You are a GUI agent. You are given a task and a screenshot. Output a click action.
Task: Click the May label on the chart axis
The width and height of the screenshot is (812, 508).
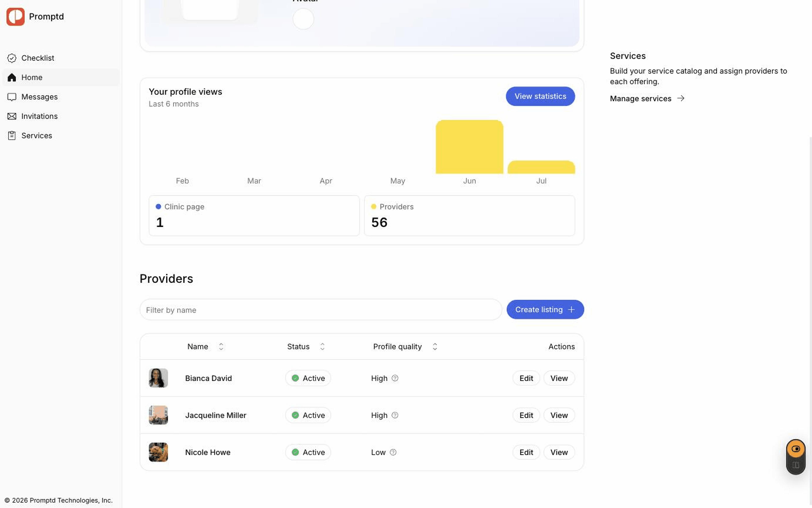398,181
